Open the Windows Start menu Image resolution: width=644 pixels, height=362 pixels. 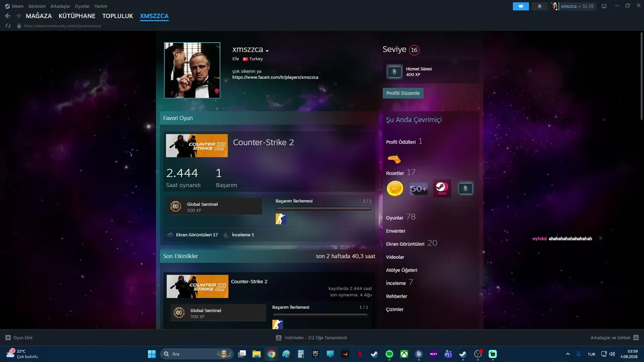(151, 354)
